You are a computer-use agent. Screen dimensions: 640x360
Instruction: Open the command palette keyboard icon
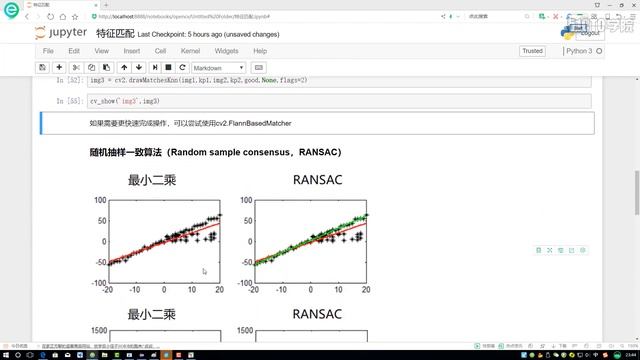(259, 67)
